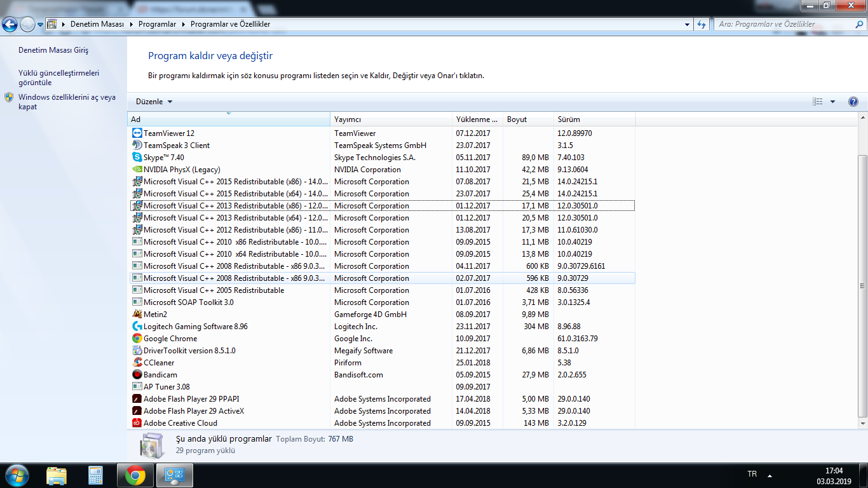
Task: Open recent pages dropdown near Back button
Action: click(41, 25)
